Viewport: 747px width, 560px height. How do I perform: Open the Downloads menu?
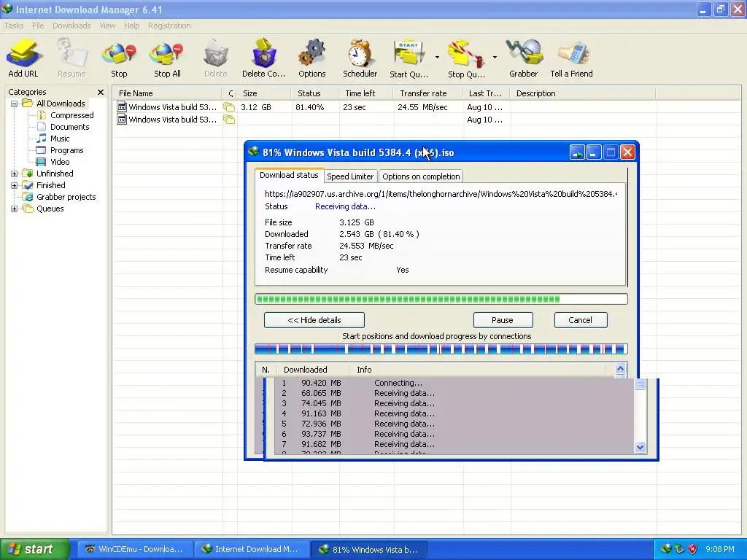pos(71,26)
